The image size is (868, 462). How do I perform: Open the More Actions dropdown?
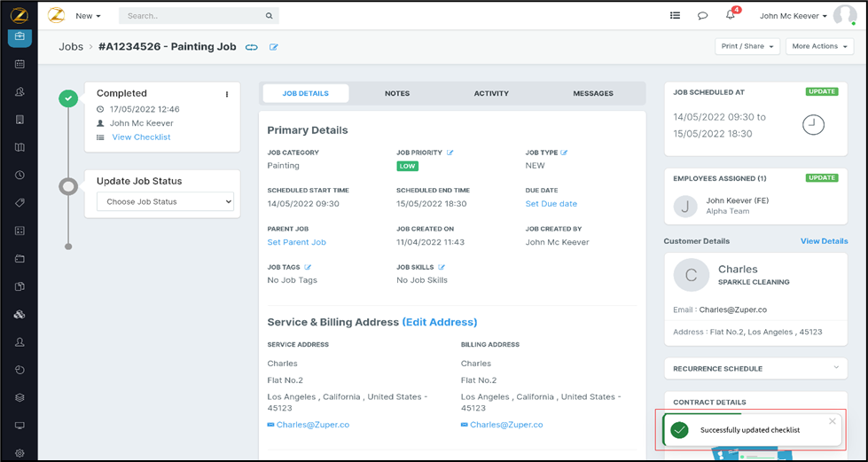click(818, 46)
